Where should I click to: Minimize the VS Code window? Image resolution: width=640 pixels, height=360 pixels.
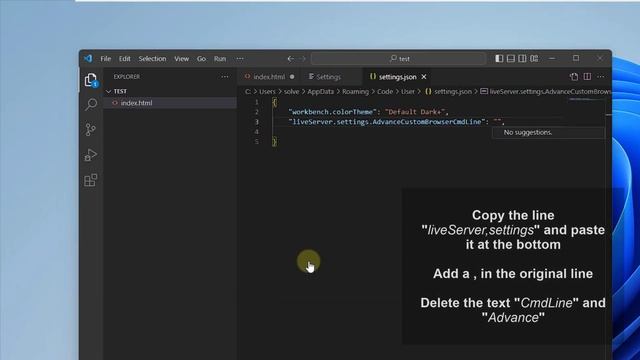click(x=552, y=58)
